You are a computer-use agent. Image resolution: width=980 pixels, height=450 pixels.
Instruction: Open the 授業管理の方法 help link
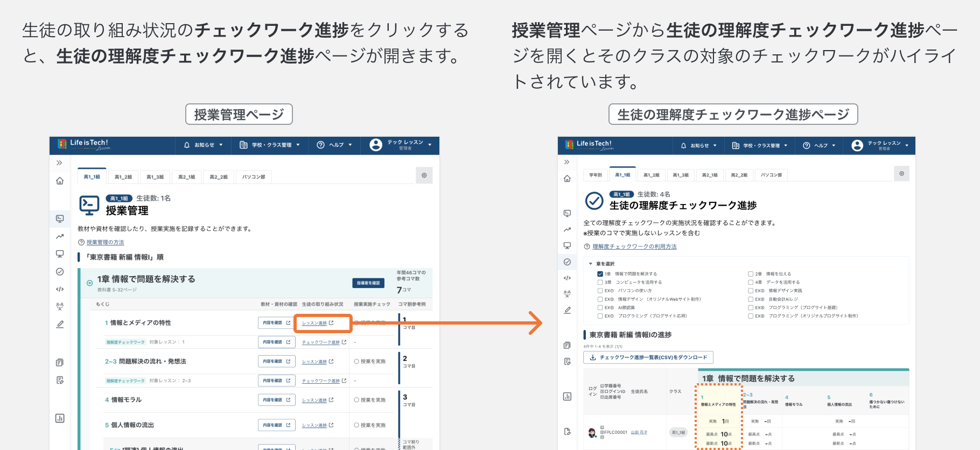tap(106, 242)
